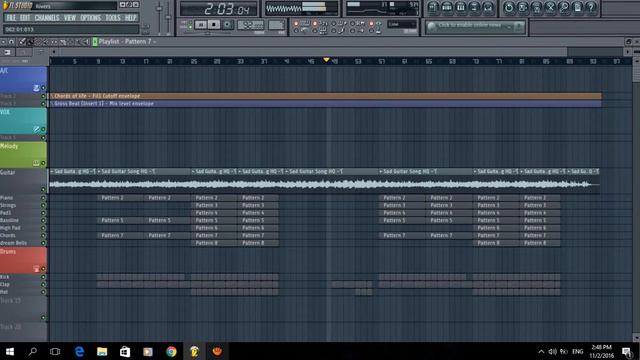This screenshot has width=640, height=360.
Task: Open the snap 'Line' dropdown
Action: point(402,24)
